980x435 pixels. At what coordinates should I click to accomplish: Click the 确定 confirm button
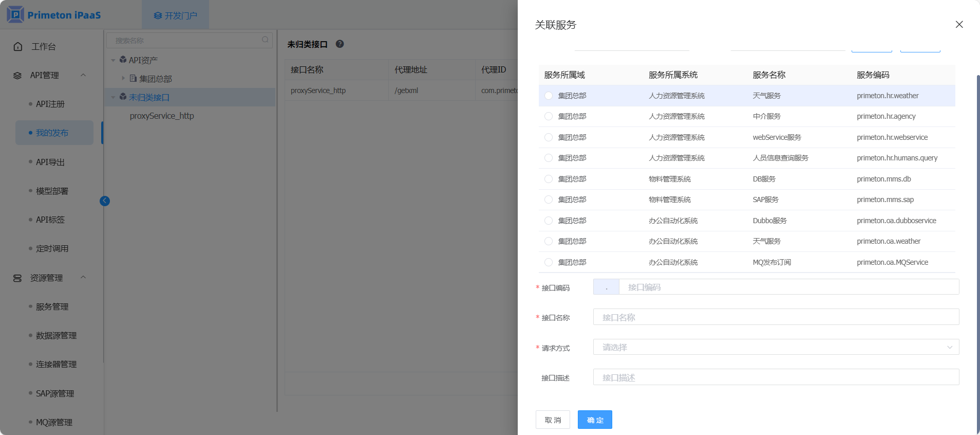[x=595, y=420]
